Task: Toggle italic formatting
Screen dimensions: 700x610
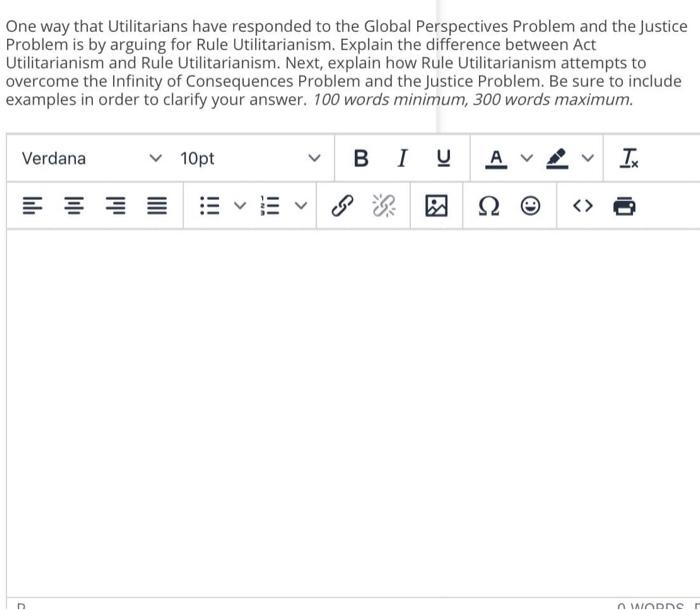Action: 402,158
